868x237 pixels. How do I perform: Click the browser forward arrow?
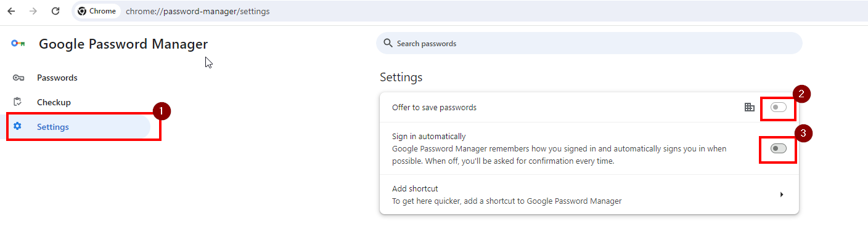pos(33,11)
